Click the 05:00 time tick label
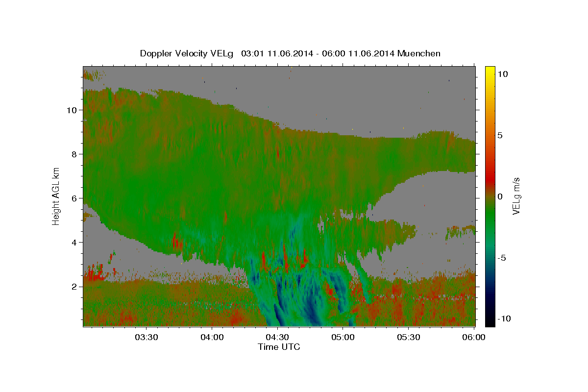Image resolution: width=588 pixels, height=392 pixels. [343, 337]
